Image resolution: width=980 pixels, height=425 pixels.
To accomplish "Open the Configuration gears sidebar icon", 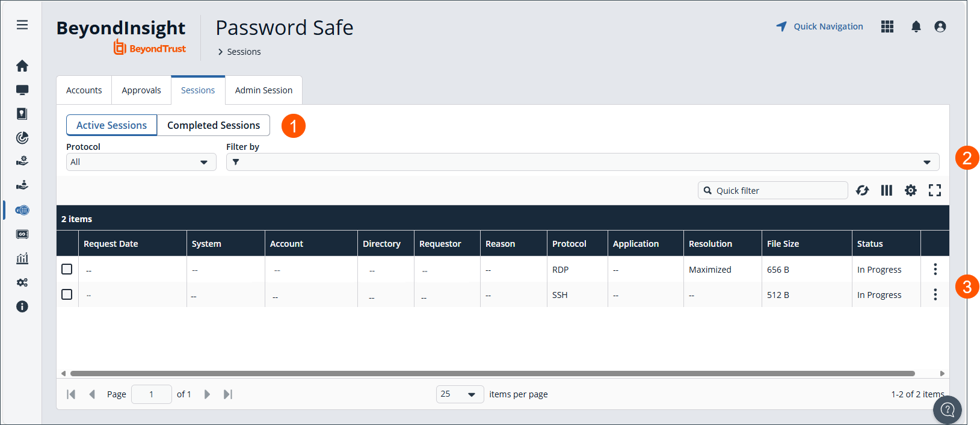I will click(x=22, y=282).
